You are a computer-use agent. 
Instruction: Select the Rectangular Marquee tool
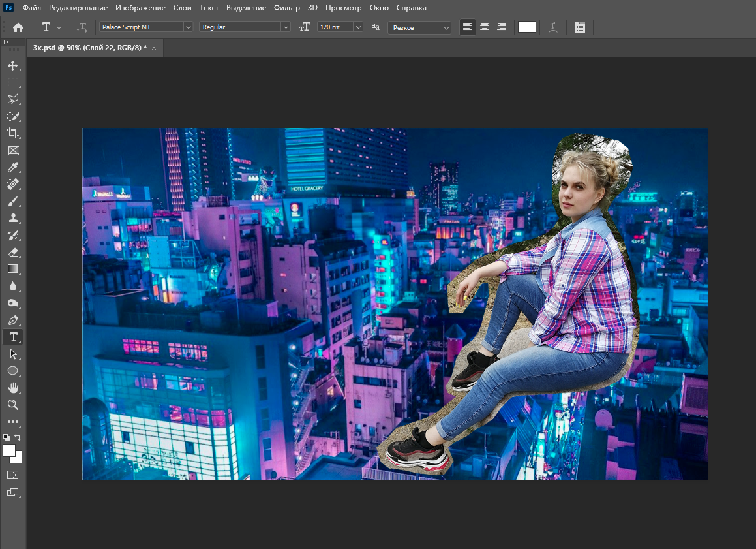[12, 82]
